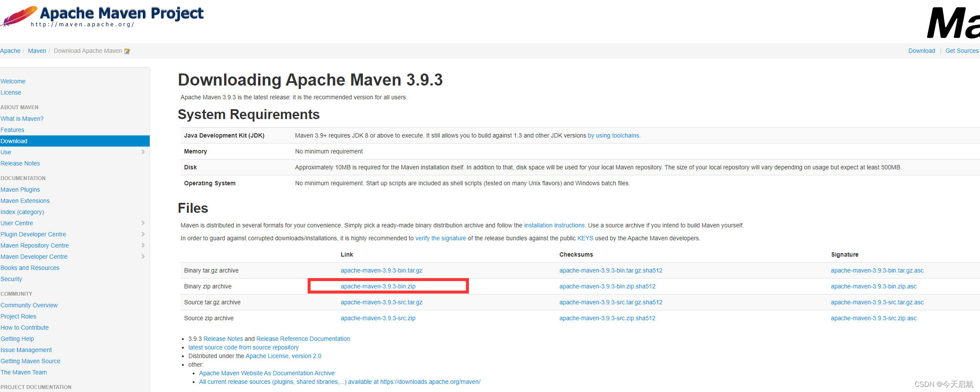The width and height of the screenshot is (980, 392).
Task: Expand the Maven Repository Centre chevron
Action: [143, 245]
